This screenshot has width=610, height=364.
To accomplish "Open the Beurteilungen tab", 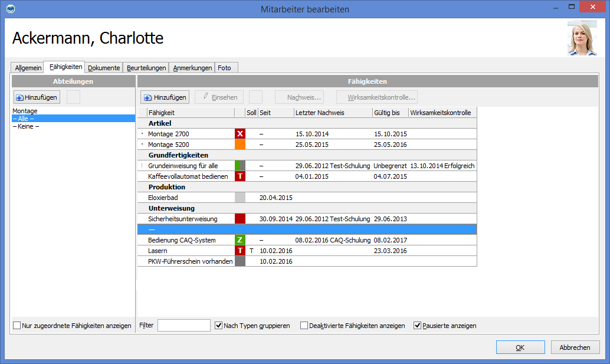I will tap(146, 68).
